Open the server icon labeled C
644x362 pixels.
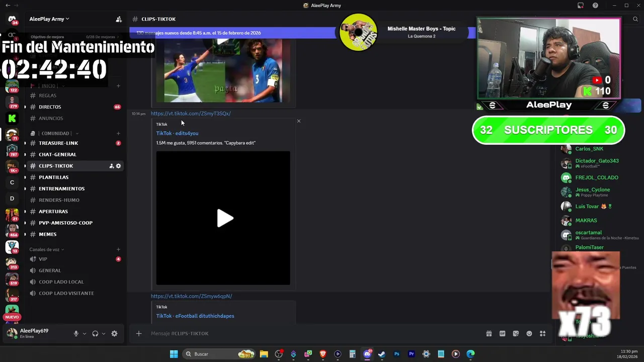(x=12, y=183)
